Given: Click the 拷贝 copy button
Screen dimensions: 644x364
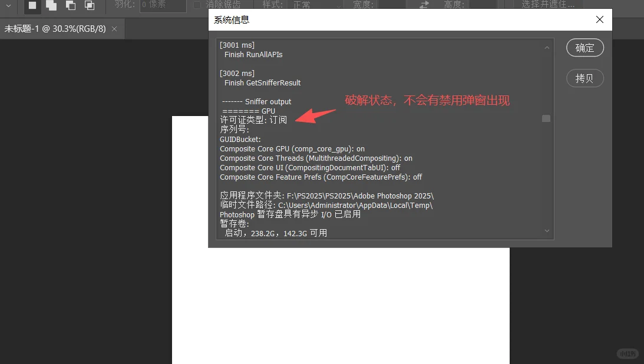Looking at the screenshot, I should 584,78.
